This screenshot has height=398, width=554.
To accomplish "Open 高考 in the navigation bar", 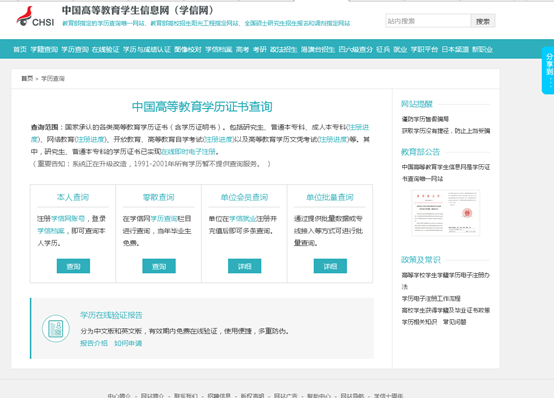I will (242, 49).
